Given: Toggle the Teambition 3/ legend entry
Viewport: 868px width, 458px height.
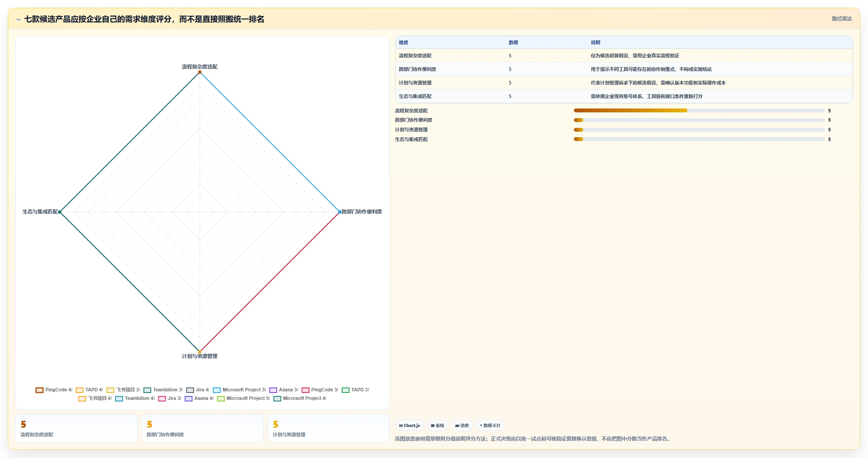Looking at the screenshot, I should pyautogui.click(x=163, y=390).
